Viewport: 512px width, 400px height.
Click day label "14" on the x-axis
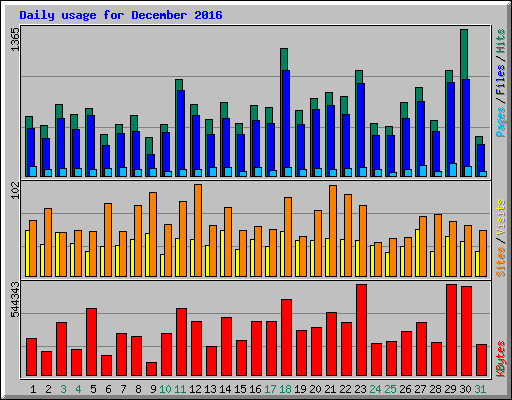click(225, 389)
